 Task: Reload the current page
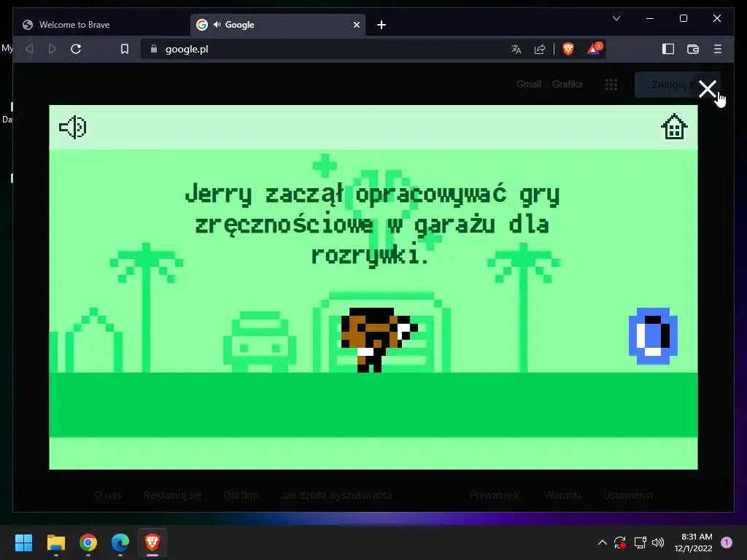click(x=76, y=49)
